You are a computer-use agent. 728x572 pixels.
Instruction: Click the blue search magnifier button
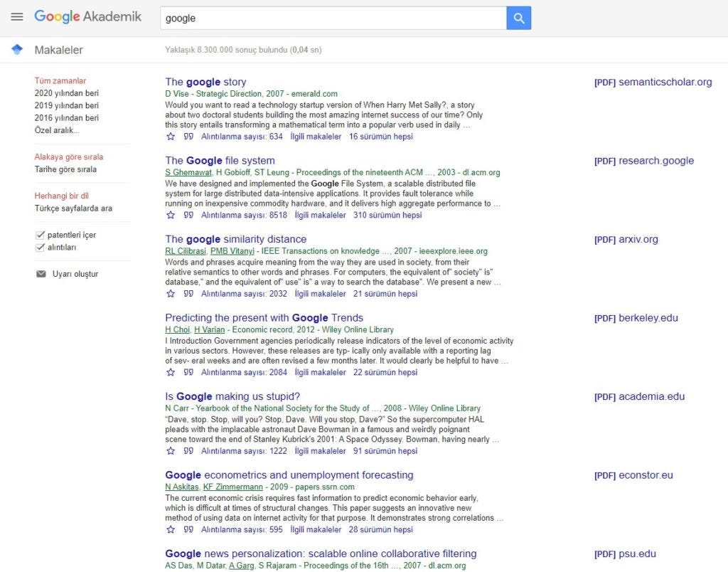click(x=518, y=18)
